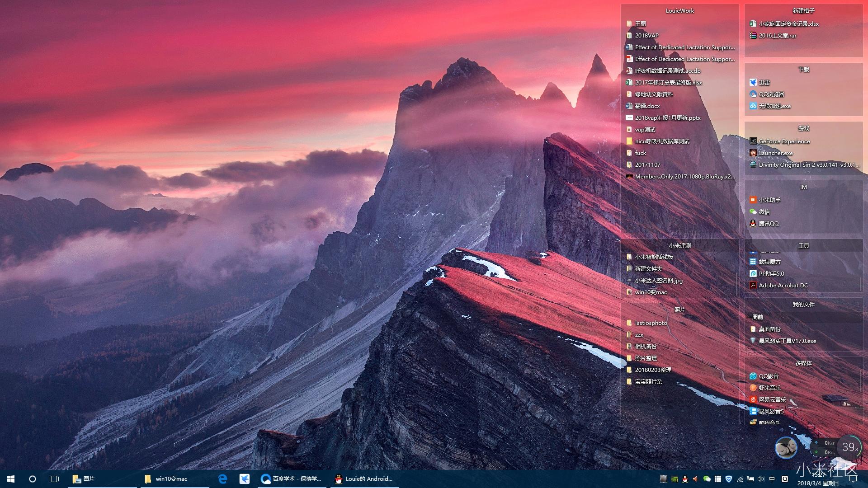Open the 迅雷 (Thunder) download app icon

tap(753, 82)
